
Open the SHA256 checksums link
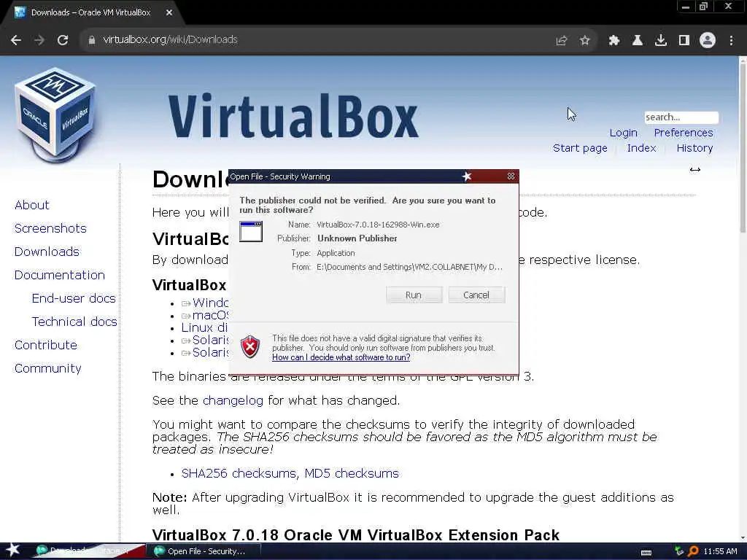[240, 473]
